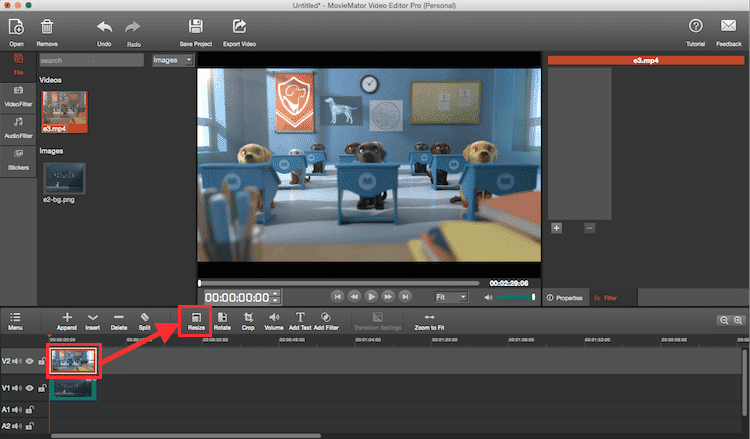Open the Fit preview zoom dropdown
The width and height of the screenshot is (750, 439).
coord(451,297)
